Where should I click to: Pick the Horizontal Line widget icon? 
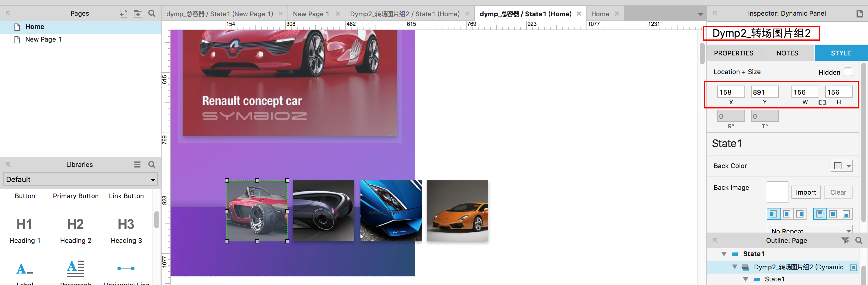click(126, 268)
